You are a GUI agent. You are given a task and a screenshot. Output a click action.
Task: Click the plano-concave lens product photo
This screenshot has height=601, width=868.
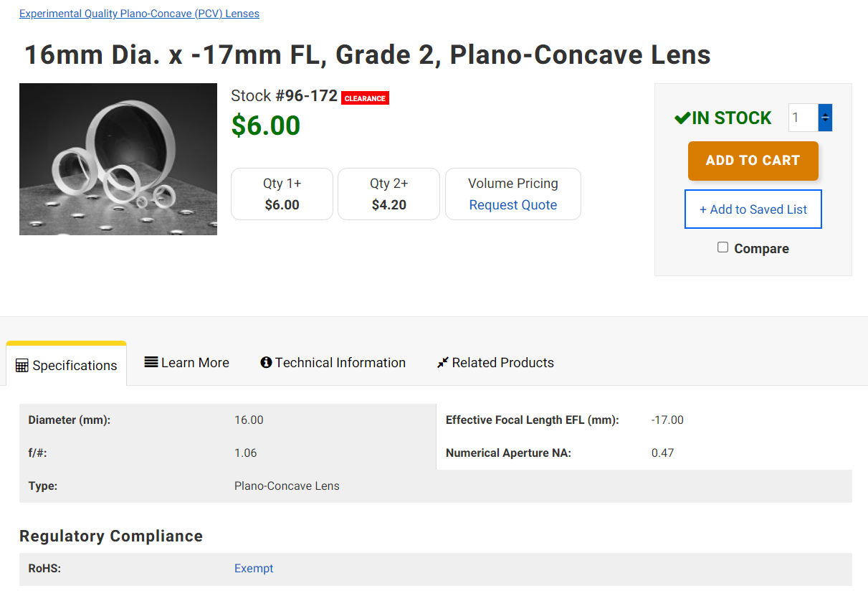click(118, 159)
